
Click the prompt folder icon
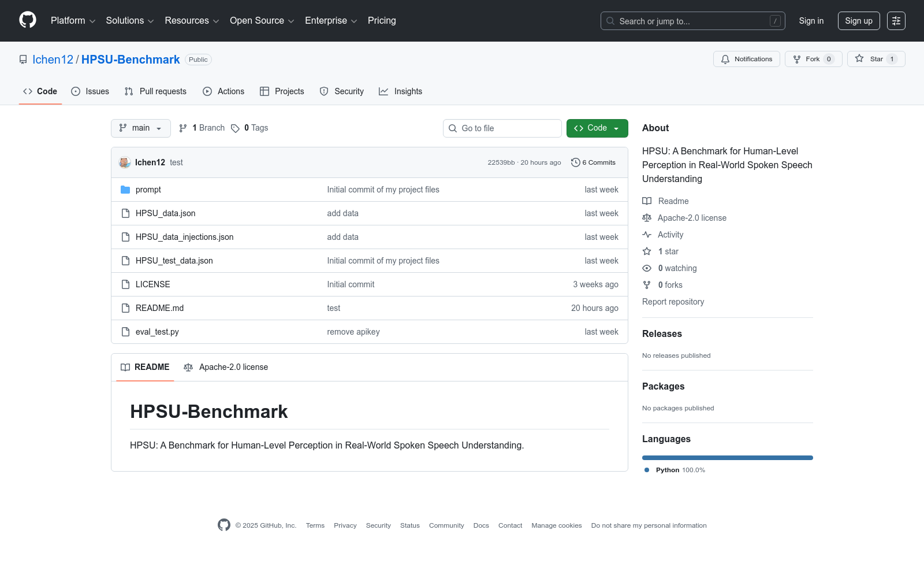tap(125, 190)
